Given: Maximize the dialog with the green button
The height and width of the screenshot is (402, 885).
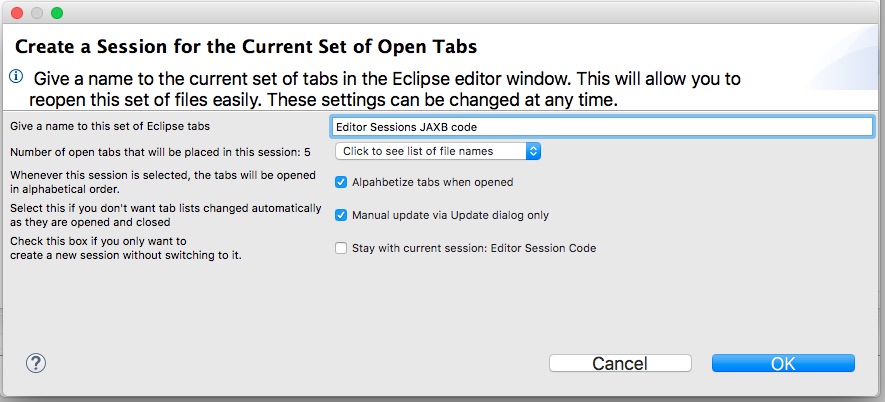Looking at the screenshot, I should (57, 13).
